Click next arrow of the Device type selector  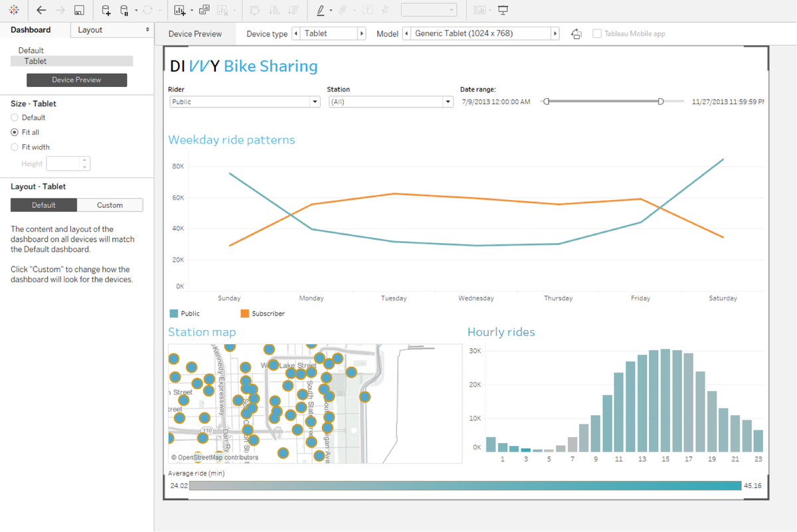[x=362, y=33]
